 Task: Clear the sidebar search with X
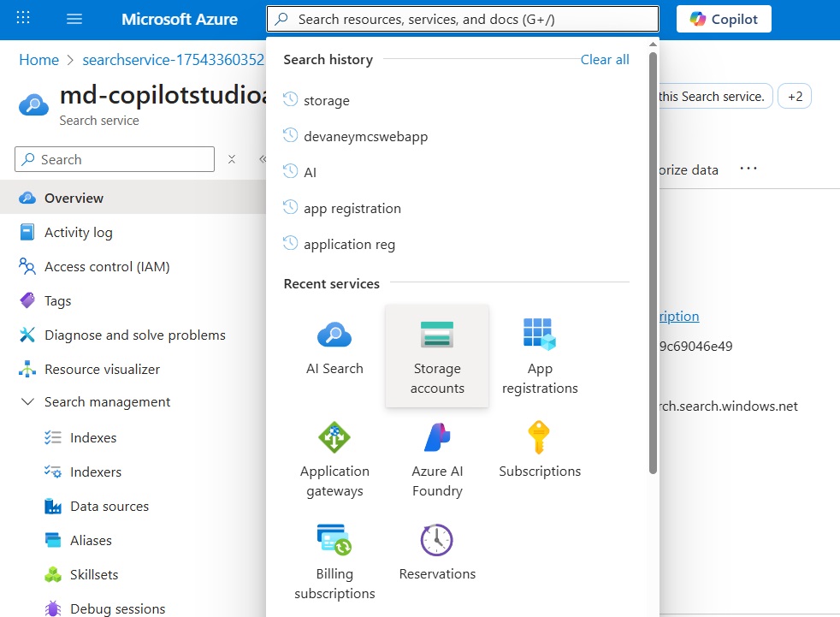click(232, 159)
